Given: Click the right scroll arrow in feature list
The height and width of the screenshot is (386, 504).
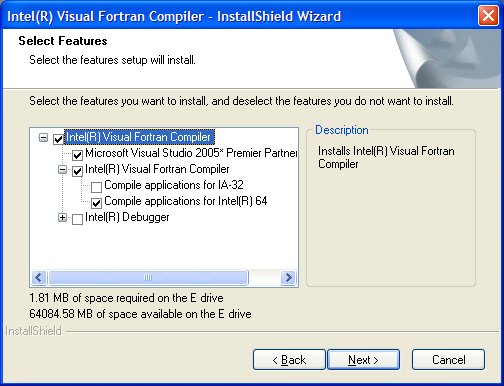Looking at the screenshot, I should tap(288, 277).
